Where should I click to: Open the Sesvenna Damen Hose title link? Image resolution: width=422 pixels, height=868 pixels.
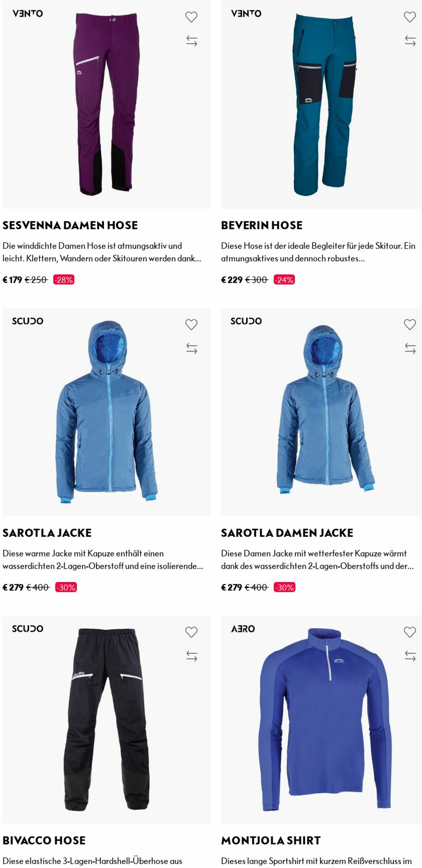click(x=70, y=225)
